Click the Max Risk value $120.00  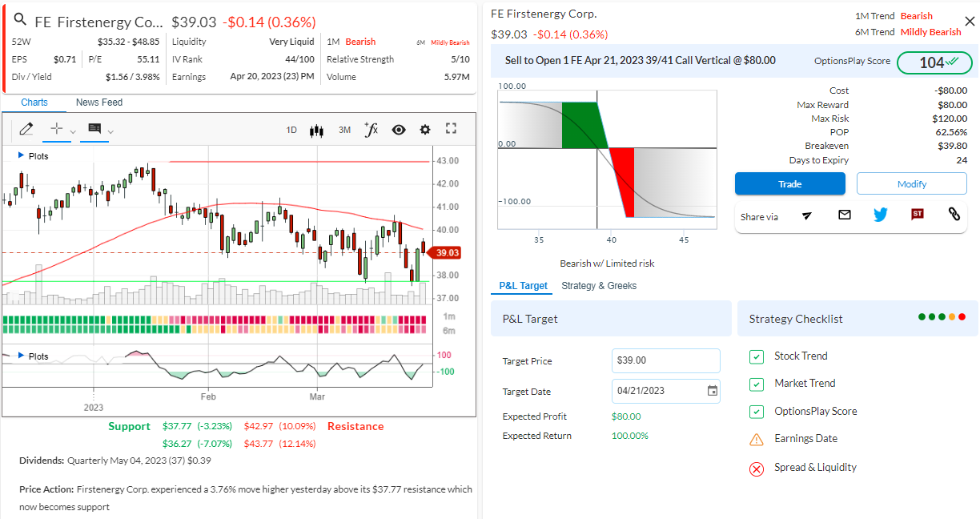950,119
